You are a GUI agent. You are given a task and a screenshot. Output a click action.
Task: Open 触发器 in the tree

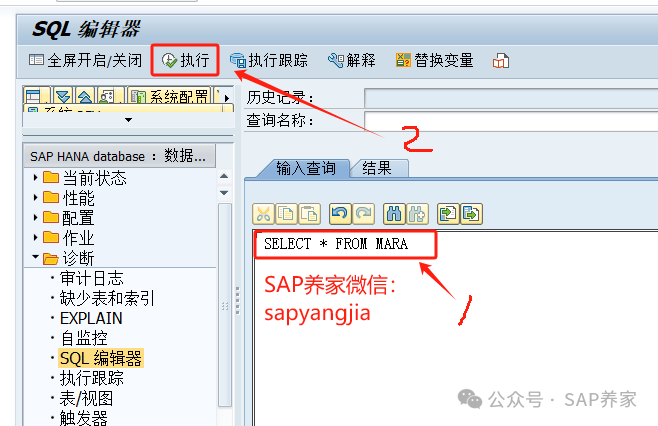84,418
